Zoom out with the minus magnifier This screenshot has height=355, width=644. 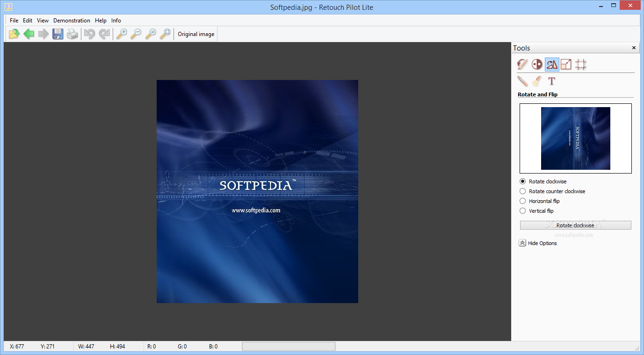(136, 34)
